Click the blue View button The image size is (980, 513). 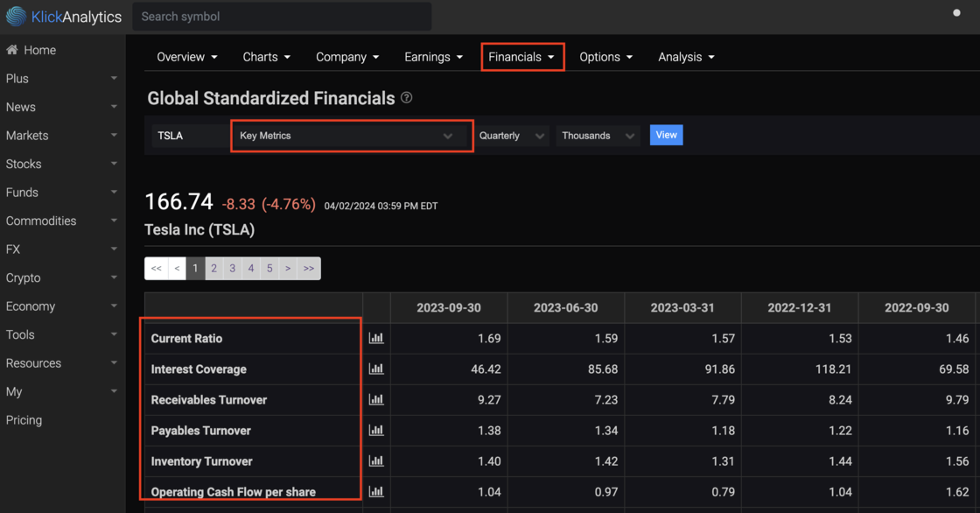pyautogui.click(x=666, y=135)
